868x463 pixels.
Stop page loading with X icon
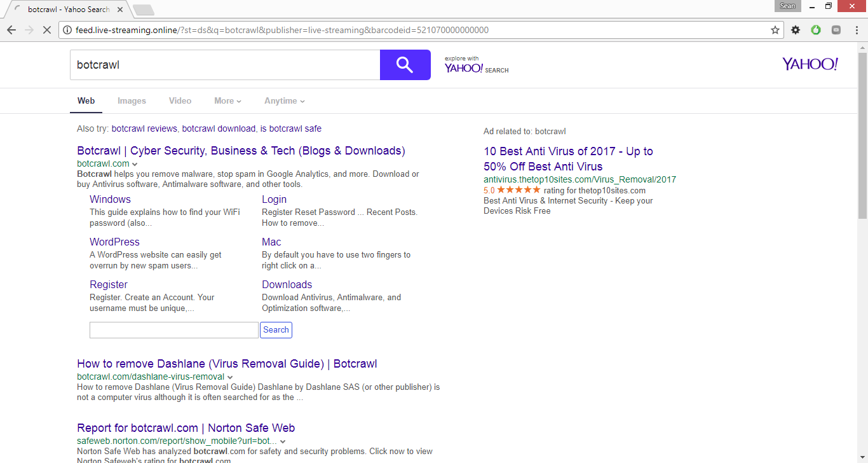point(46,30)
